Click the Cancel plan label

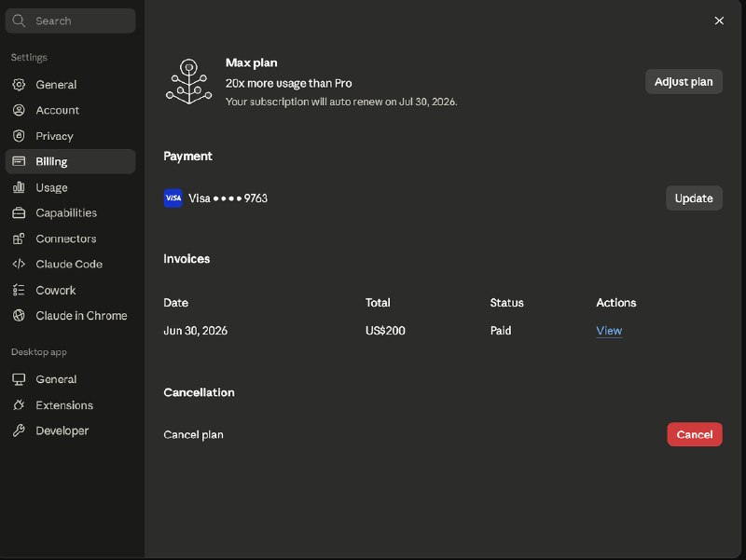194,434
